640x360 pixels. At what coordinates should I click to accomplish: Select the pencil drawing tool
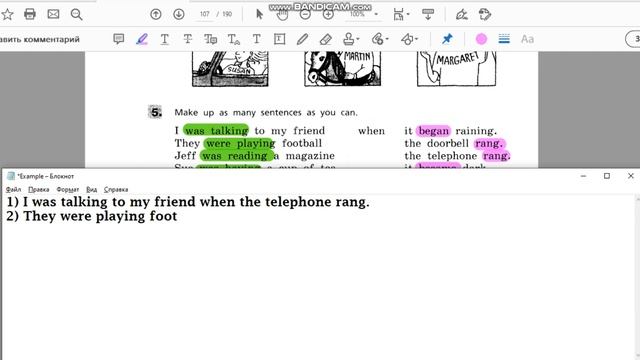[x=302, y=39]
